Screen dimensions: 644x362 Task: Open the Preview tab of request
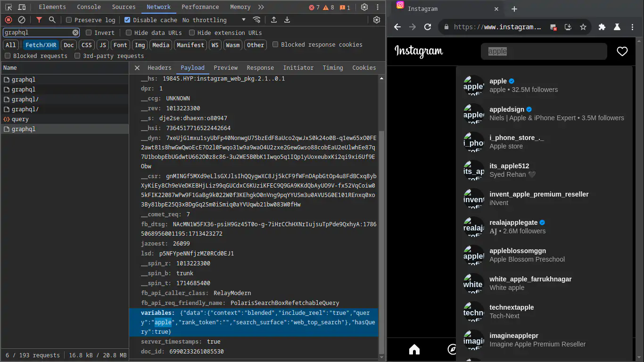coord(226,68)
